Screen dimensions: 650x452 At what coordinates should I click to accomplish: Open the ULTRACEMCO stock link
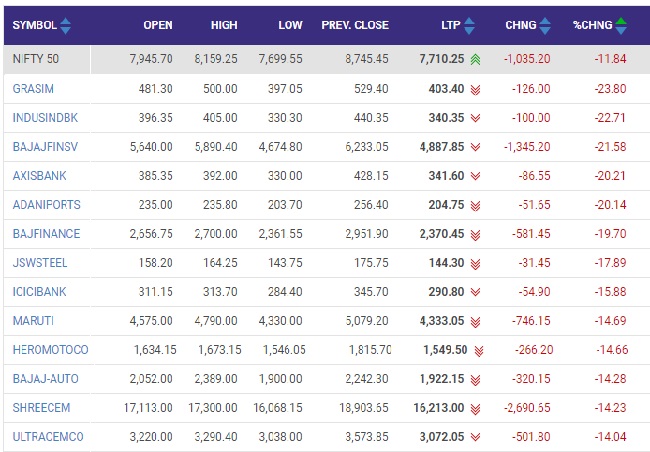coord(48,437)
